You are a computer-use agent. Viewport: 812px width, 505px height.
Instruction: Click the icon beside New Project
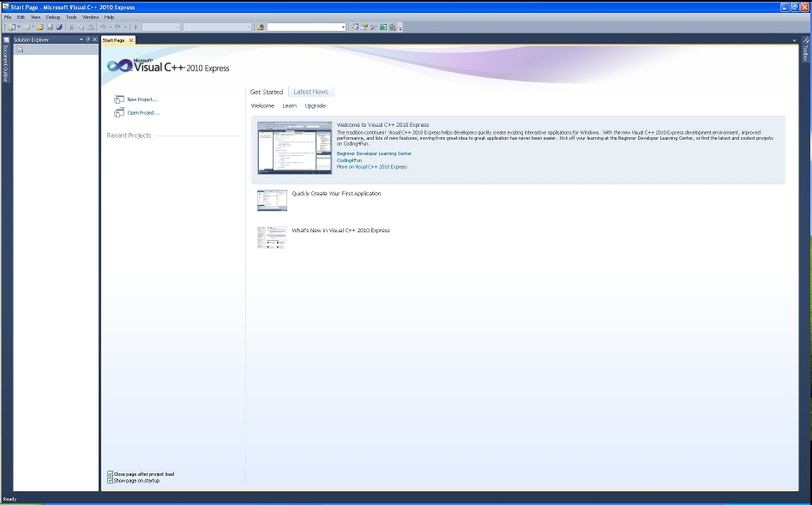(x=118, y=99)
